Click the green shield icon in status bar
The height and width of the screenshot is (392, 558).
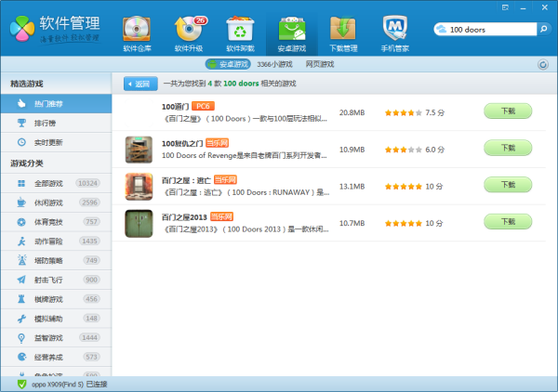pos(21,385)
